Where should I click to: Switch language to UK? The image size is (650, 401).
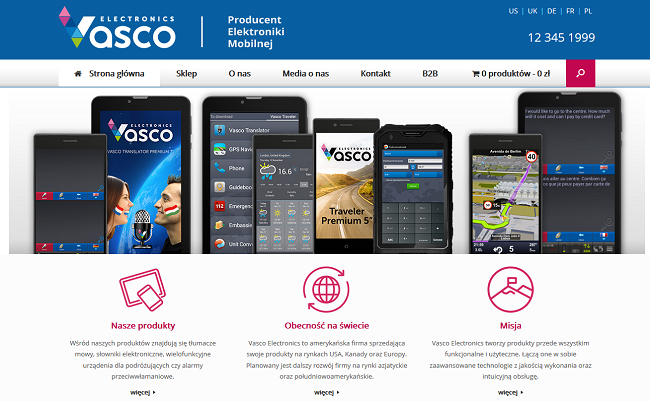(532, 11)
